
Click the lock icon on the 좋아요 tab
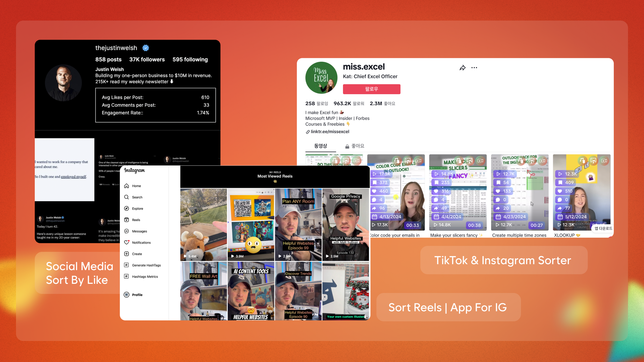(x=347, y=146)
